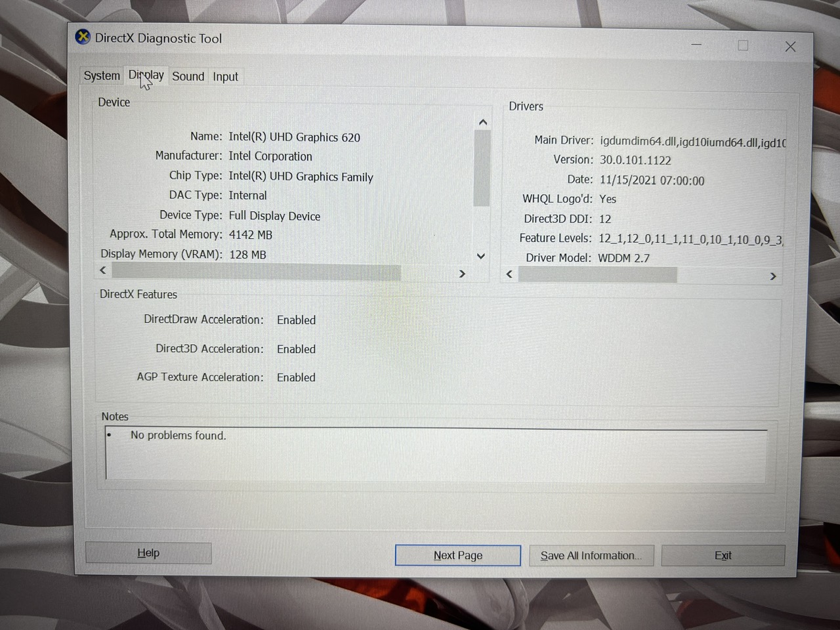
Task: Exit the DirectX Diagnostic Tool
Action: 723,555
